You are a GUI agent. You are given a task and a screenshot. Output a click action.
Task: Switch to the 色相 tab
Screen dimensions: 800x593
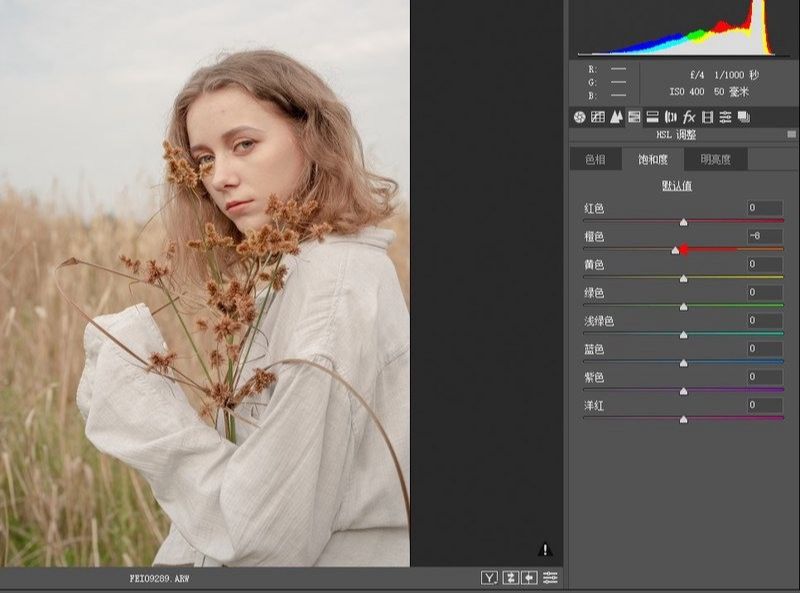coord(595,160)
